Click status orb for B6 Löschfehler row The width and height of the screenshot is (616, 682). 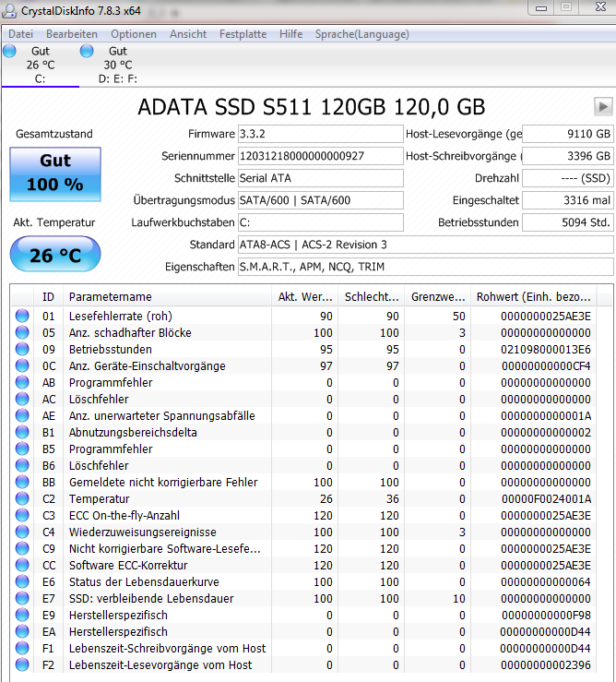[22, 465]
